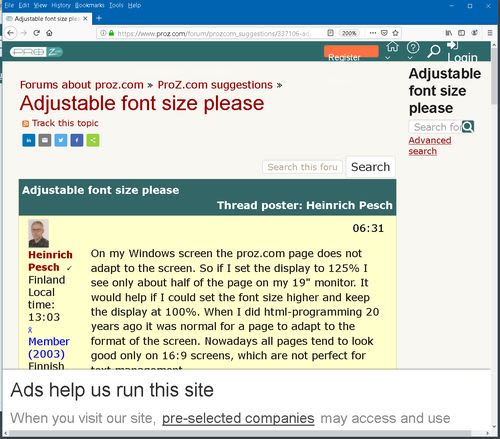Click the forum Search button
The image size is (500, 439).
pos(370,167)
